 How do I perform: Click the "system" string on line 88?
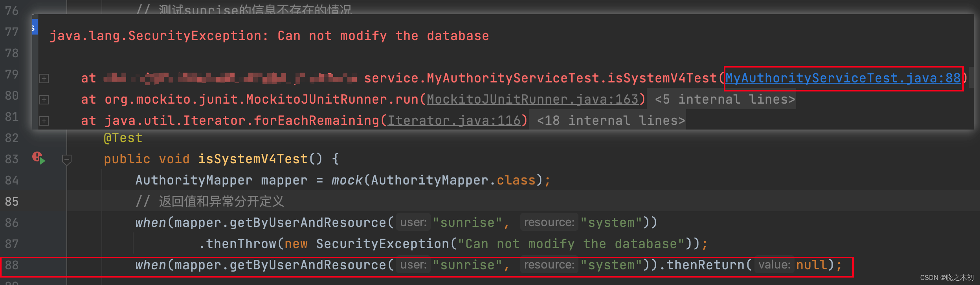[x=611, y=265]
